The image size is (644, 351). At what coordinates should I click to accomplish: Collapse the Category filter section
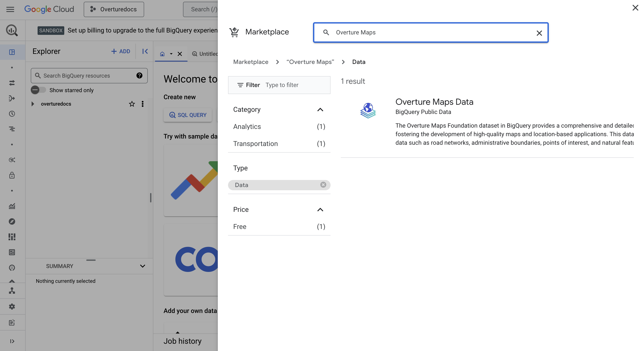[x=320, y=110]
